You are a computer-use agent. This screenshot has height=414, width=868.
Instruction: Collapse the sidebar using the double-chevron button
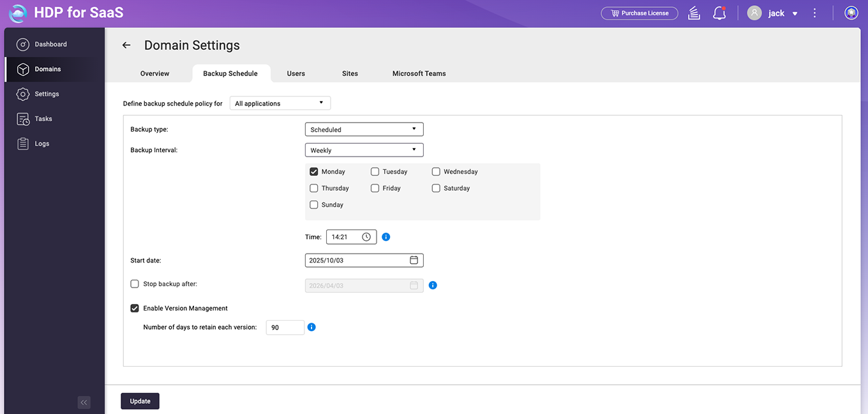[84, 402]
